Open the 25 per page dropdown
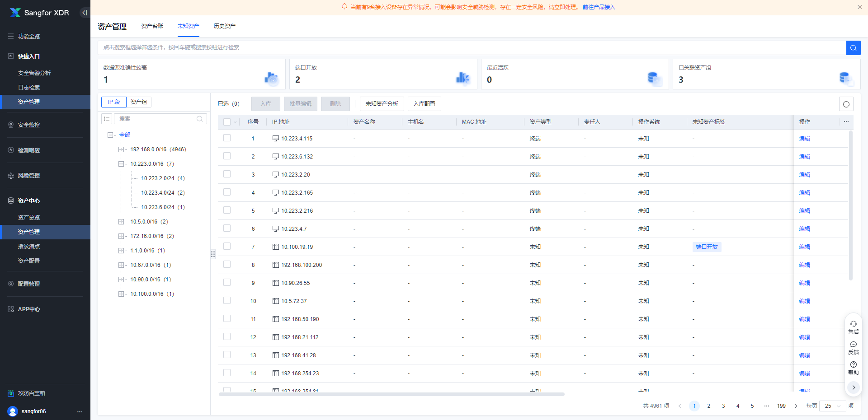 click(x=832, y=406)
